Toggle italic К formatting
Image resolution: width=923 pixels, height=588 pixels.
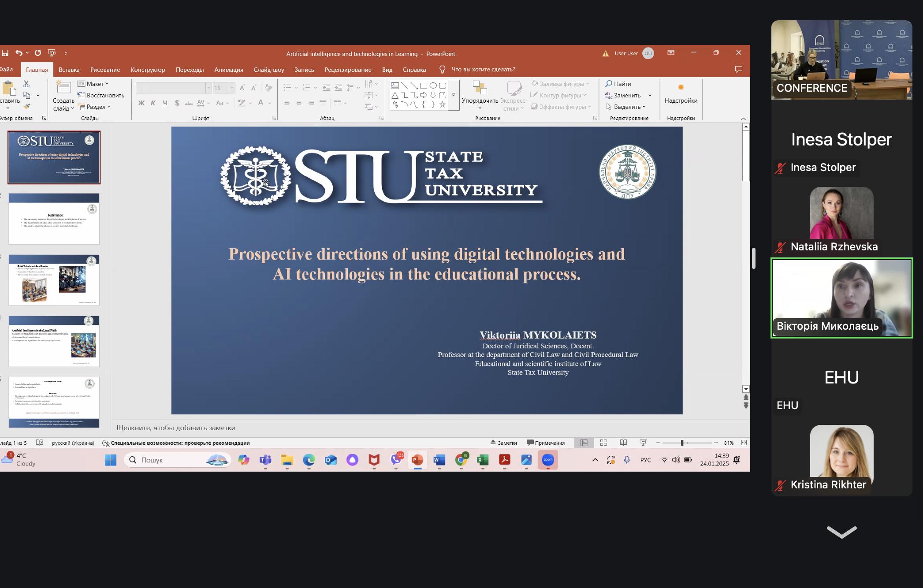[153, 103]
